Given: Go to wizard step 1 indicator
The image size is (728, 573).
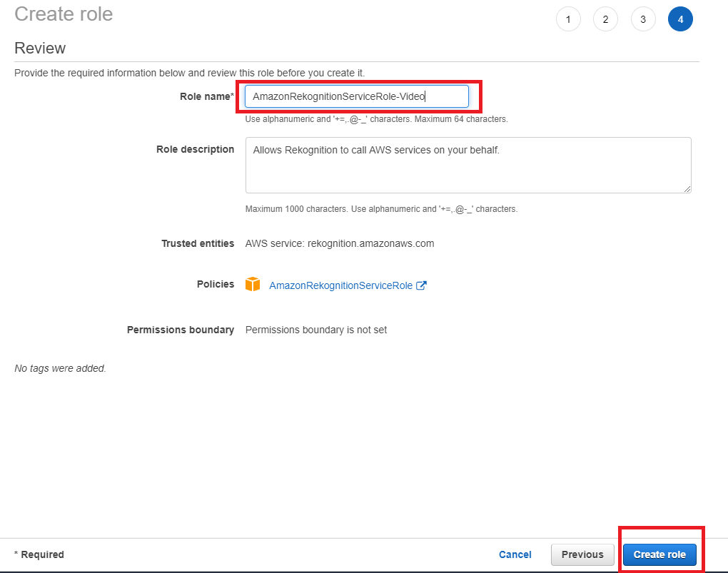Looking at the screenshot, I should 568,19.
